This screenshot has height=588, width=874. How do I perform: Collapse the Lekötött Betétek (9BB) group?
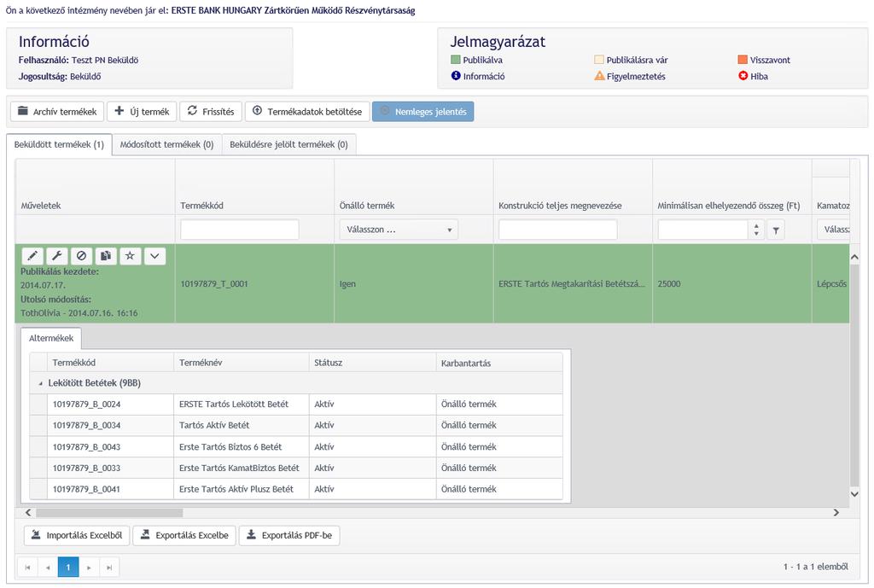tap(40, 383)
